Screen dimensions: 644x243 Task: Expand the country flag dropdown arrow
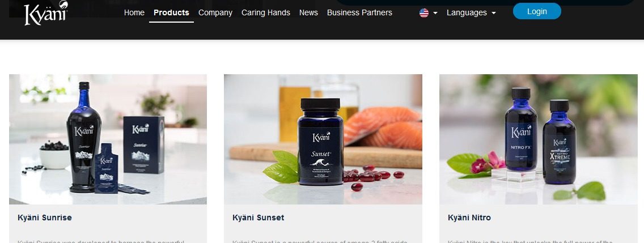coord(435,13)
